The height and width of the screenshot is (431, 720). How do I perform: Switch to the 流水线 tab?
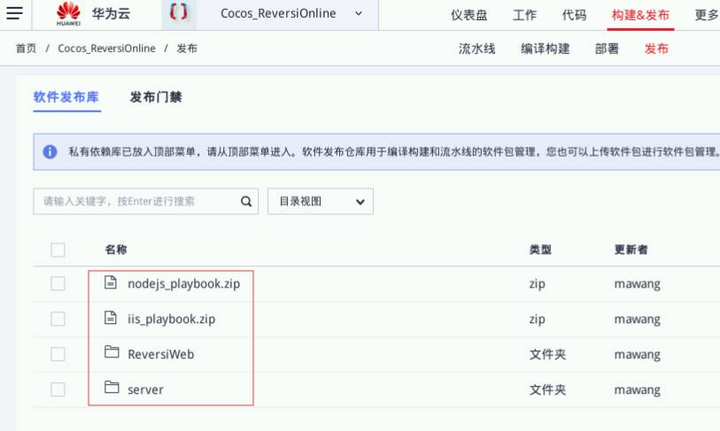tap(477, 49)
